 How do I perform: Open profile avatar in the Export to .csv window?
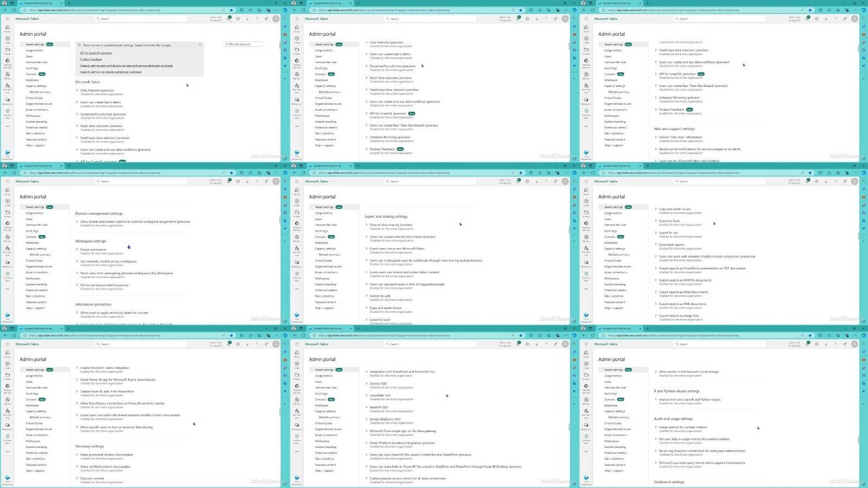pyautogui.click(x=854, y=181)
